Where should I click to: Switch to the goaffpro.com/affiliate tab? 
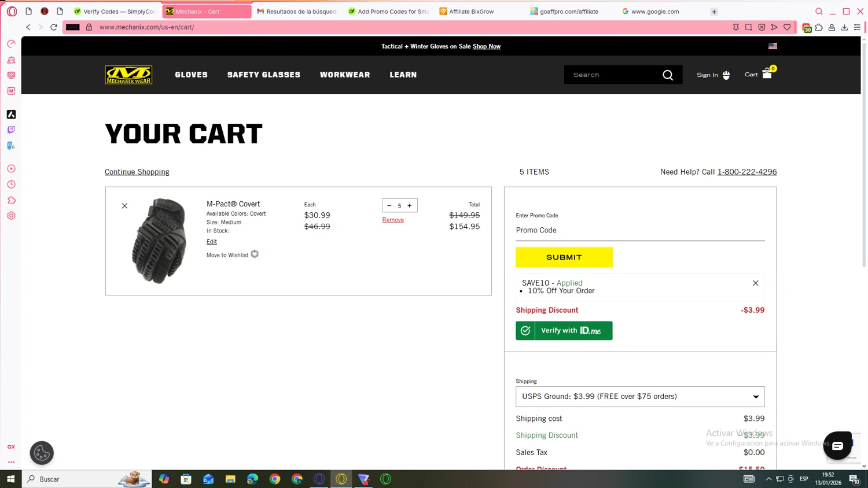click(571, 12)
